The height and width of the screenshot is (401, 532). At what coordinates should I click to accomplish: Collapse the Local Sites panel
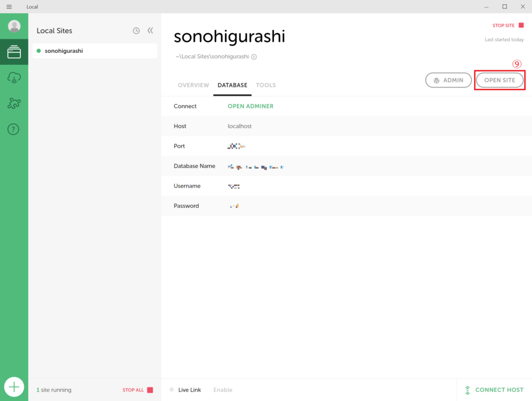(151, 30)
